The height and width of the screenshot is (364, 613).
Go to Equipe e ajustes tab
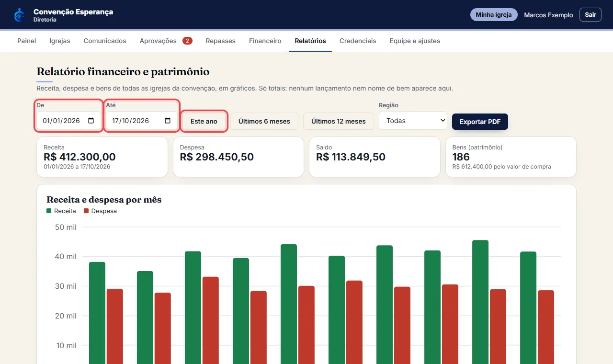tap(415, 41)
